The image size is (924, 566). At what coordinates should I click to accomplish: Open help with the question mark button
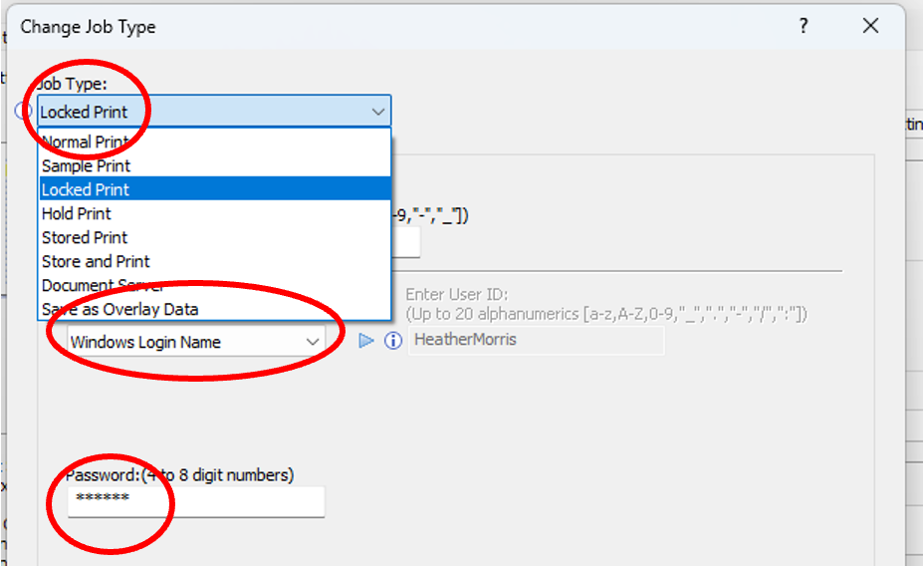pos(804,27)
